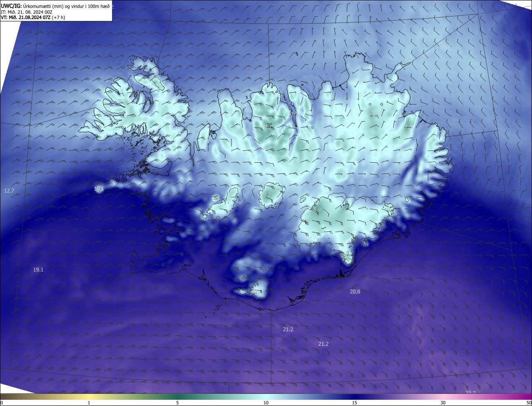This screenshot has width=532, height=406.
Task: Click the 12.7 value label on map
Action: (x=9, y=191)
